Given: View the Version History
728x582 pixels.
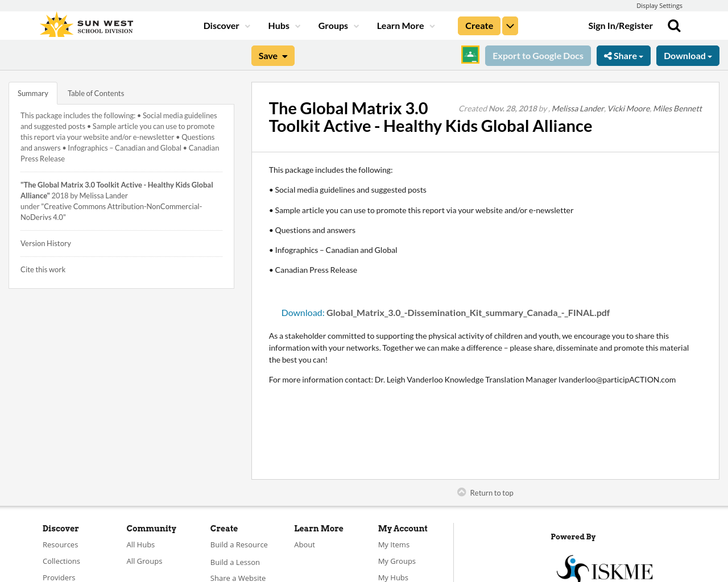Looking at the screenshot, I should pyautogui.click(x=45, y=242).
